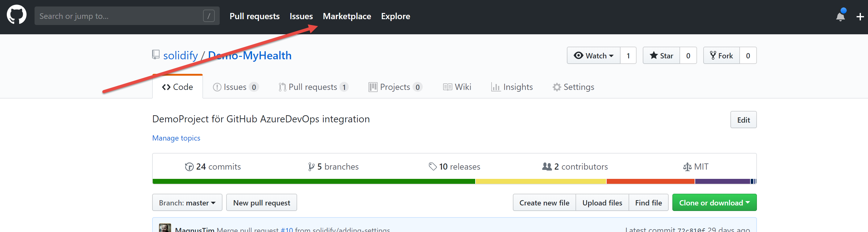Open the GitHub Octocat logo home
The height and width of the screenshot is (232, 868).
(x=17, y=15)
